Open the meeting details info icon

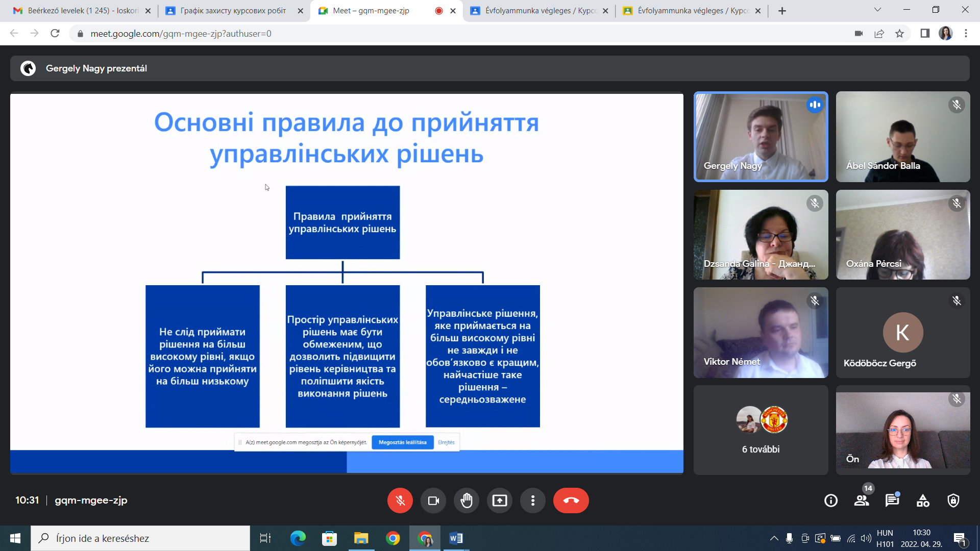(831, 500)
